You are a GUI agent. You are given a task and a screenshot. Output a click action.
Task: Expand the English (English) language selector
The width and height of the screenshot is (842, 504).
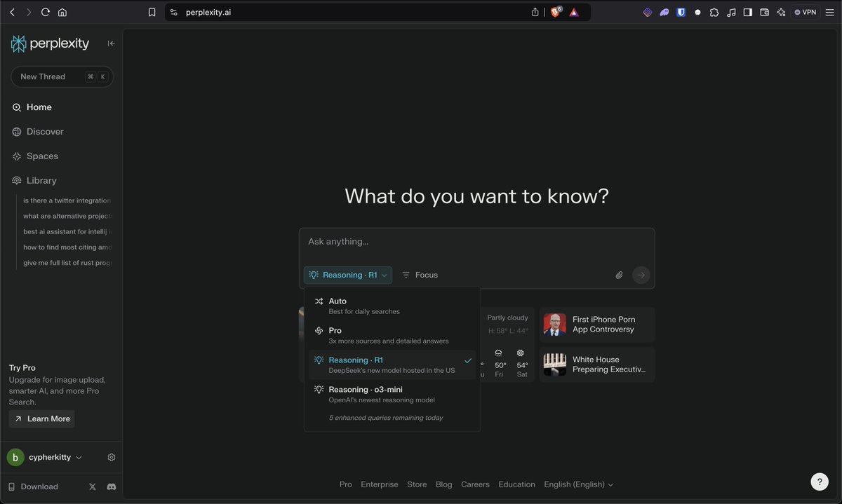coord(579,484)
